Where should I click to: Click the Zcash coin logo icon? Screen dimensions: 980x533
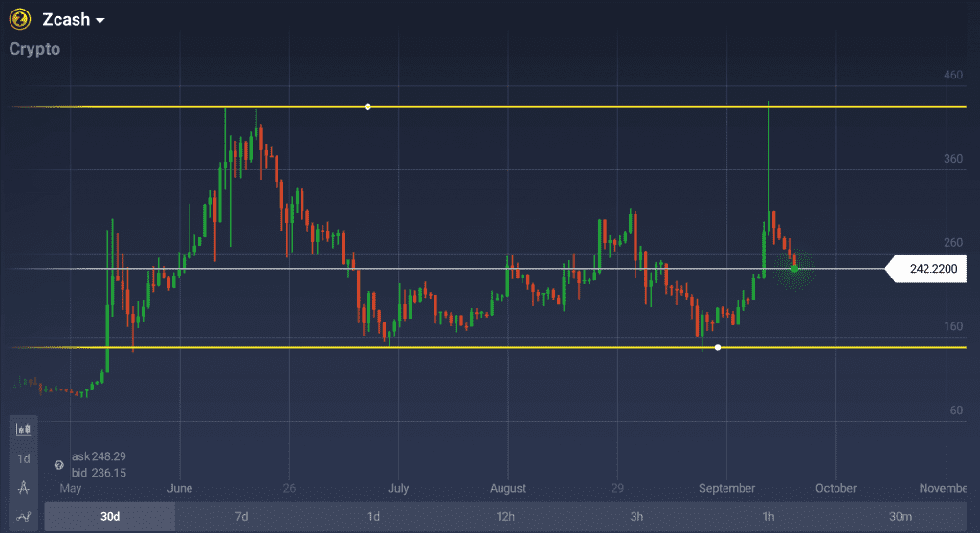20,19
